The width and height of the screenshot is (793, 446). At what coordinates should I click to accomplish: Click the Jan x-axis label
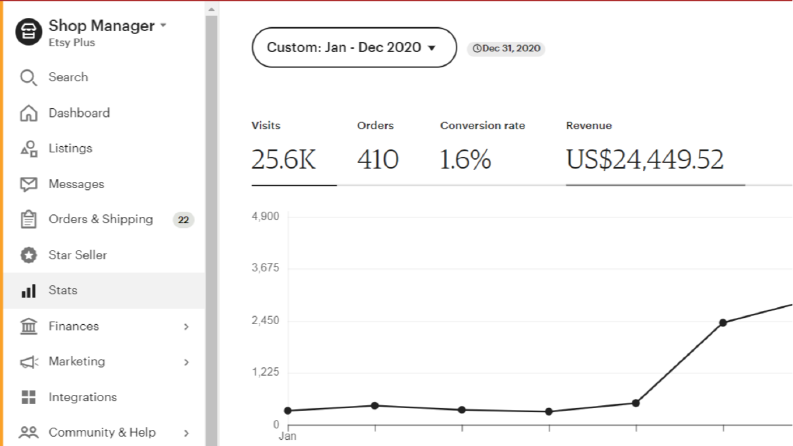[x=288, y=436]
